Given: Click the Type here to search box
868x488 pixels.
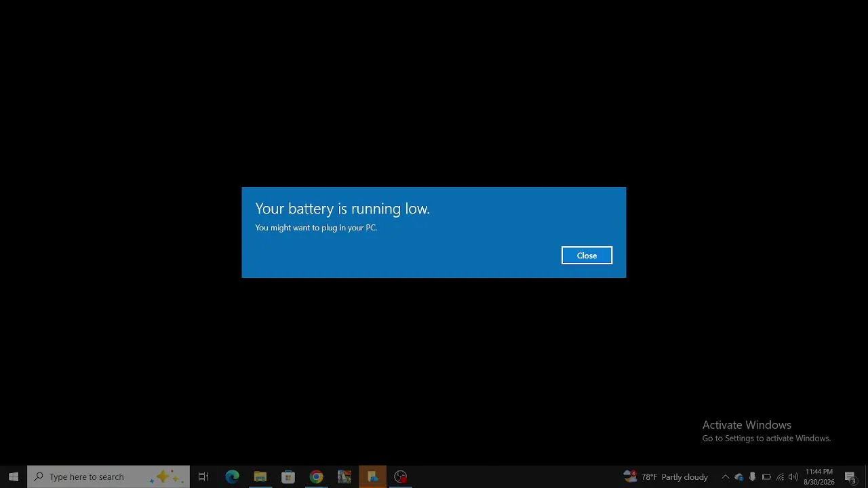Looking at the screenshot, I should [x=108, y=476].
